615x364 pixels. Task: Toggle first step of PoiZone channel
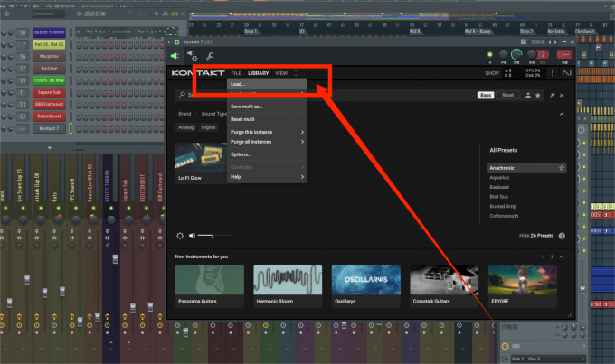79,69
